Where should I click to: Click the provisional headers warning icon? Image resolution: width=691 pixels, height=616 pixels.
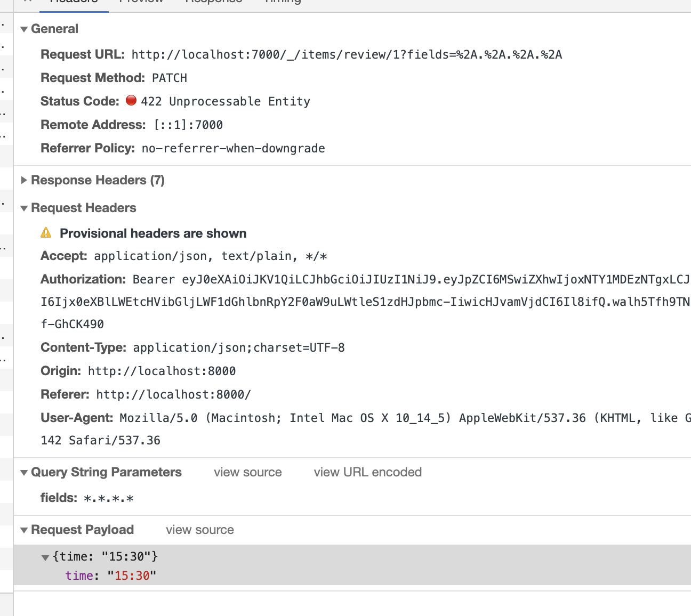pos(46,232)
